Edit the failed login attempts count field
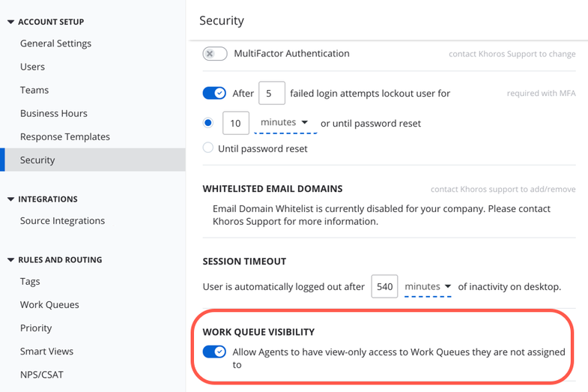This screenshot has width=588, height=392. tap(272, 93)
